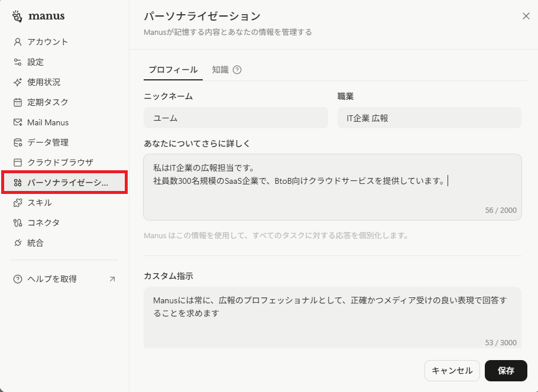
Task: Close the personalization dialog with X
Action: coord(526,16)
